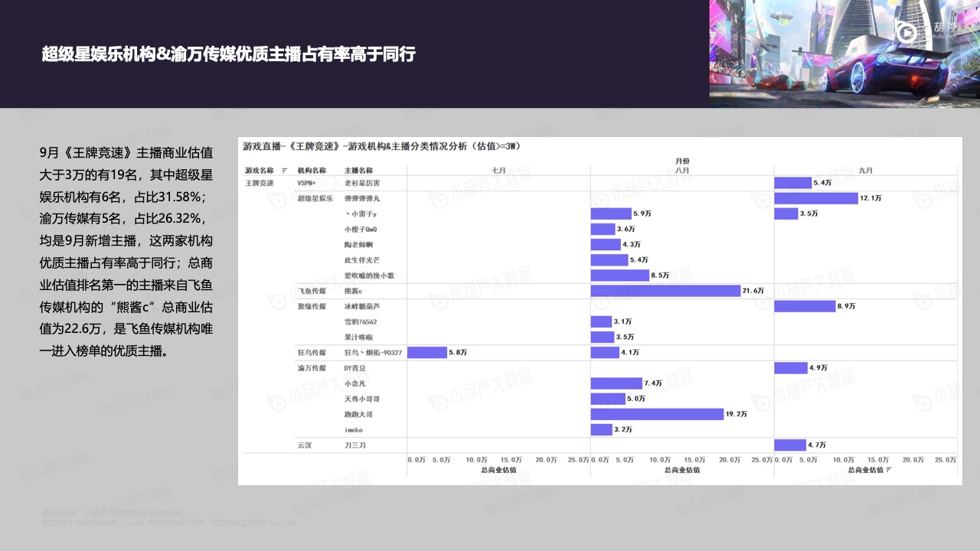Click the 渝万传媒 organization row label
980x551 pixels.
tap(312, 368)
